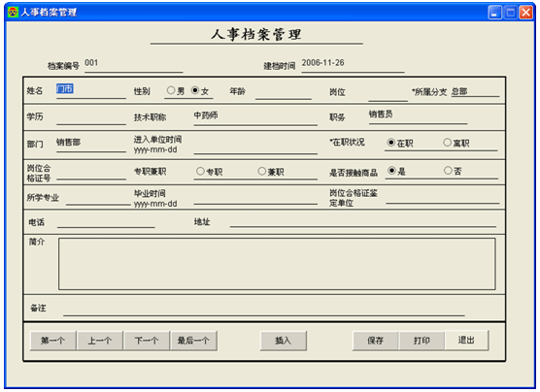Viewport: 540px width, 392px height.
Task: Click the 年龄 age input field
Action: [x=283, y=92]
